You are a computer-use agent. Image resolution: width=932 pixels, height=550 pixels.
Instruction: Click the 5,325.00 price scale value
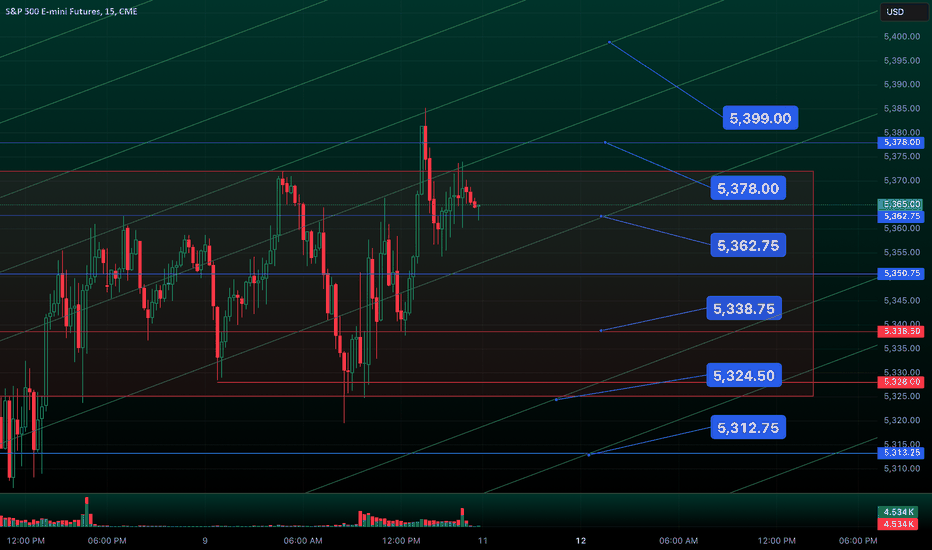click(x=902, y=396)
